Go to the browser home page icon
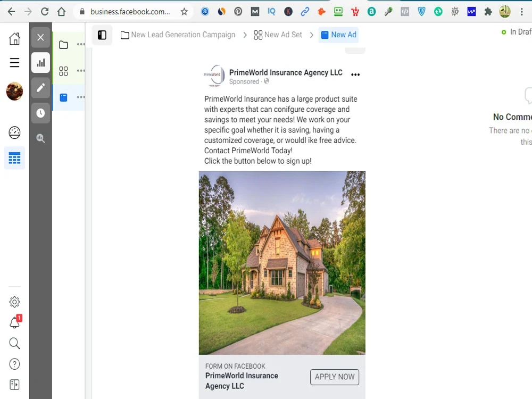This screenshot has width=532, height=399. 61,12
